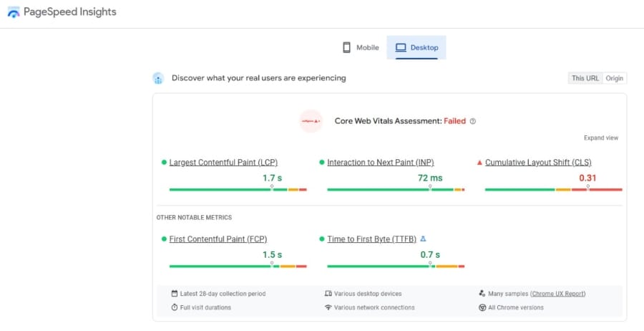Image resolution: width=644 pixels, height=331 pixels.
Task: Open the Interaction to Next Paint (INP) link
Action: [380, 163]
